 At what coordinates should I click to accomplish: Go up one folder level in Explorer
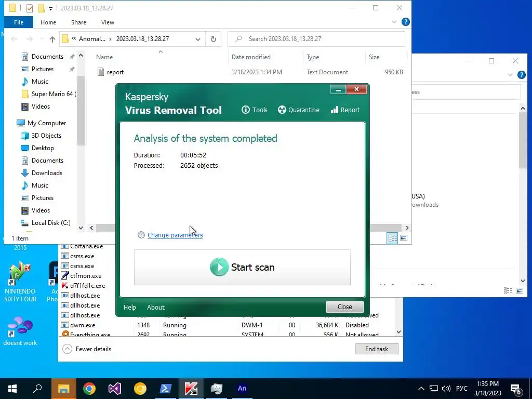(52, 39)
